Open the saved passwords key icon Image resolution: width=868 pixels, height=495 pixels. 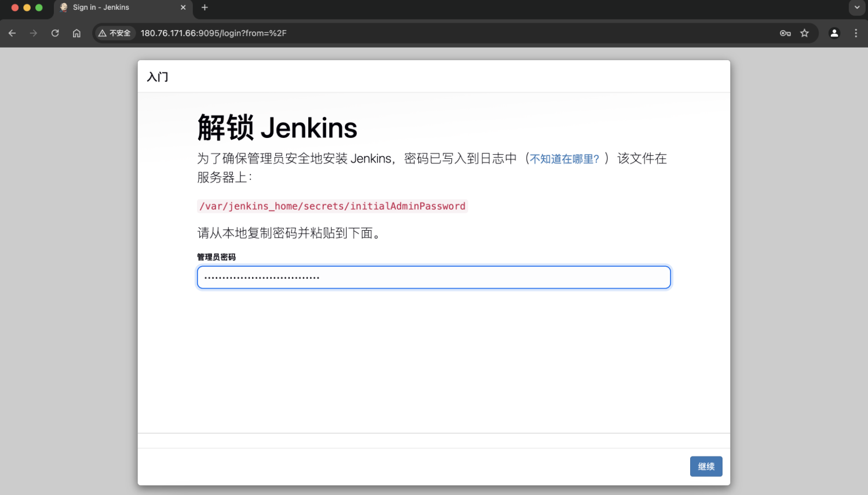pos(785,33)
